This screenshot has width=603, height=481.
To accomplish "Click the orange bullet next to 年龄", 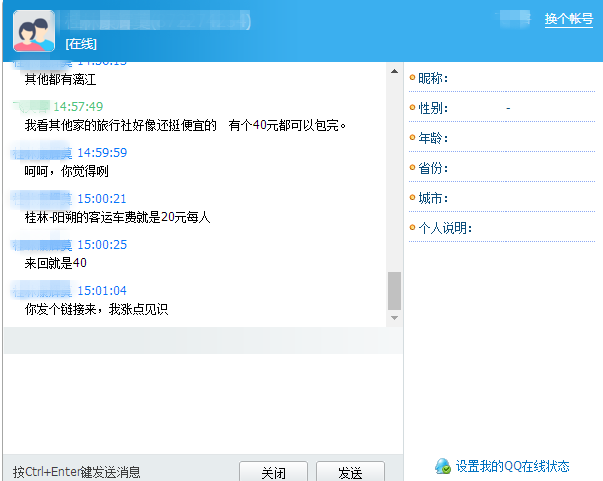I will pos(412,138).
